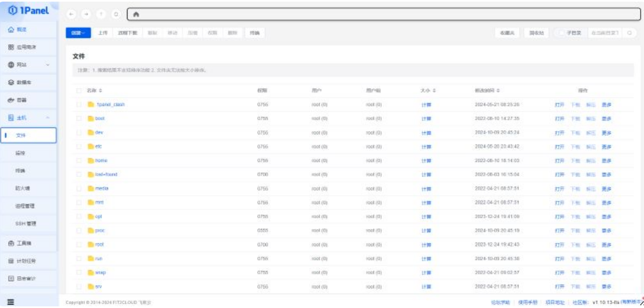Collapse the 主机 sidebar section
This screenshot has height=308, width=644.
click(48, 117)
